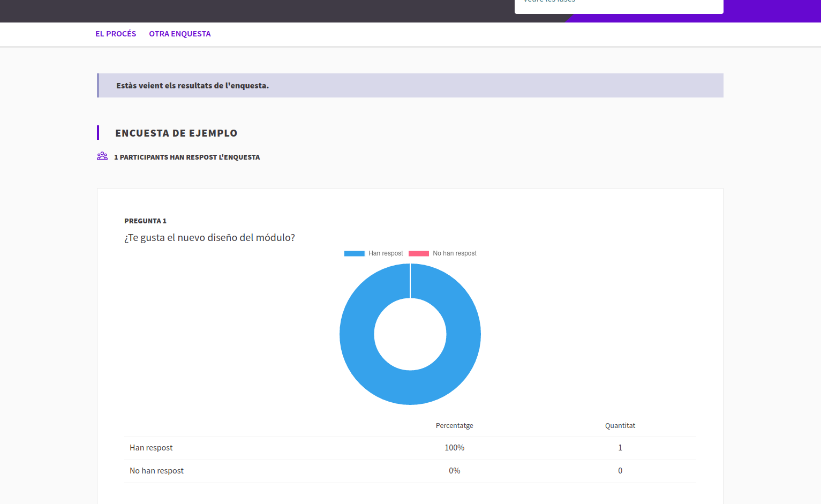Click quantity '1' in Han respost row
The height and width of the screenshot is (504, 821).
point(620,448)
